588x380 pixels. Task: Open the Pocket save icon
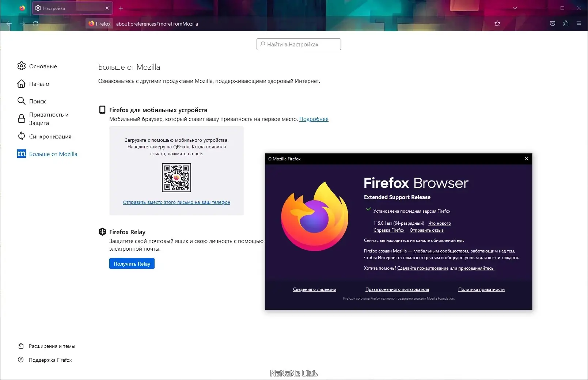(553, 24)
